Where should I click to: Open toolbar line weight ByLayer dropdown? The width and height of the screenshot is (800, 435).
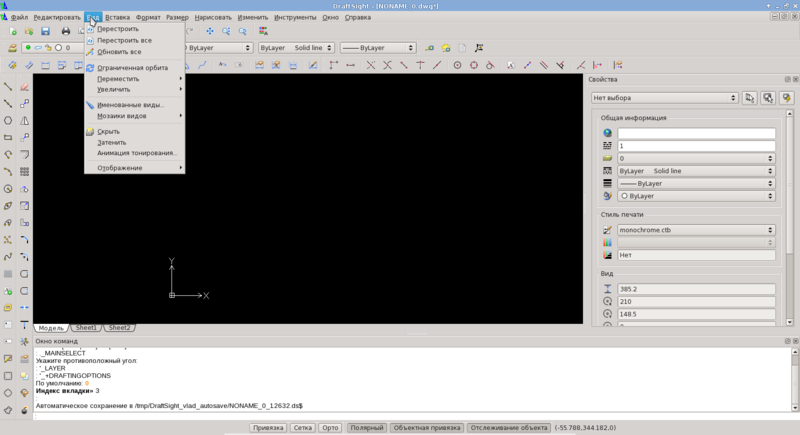point(378,48)
